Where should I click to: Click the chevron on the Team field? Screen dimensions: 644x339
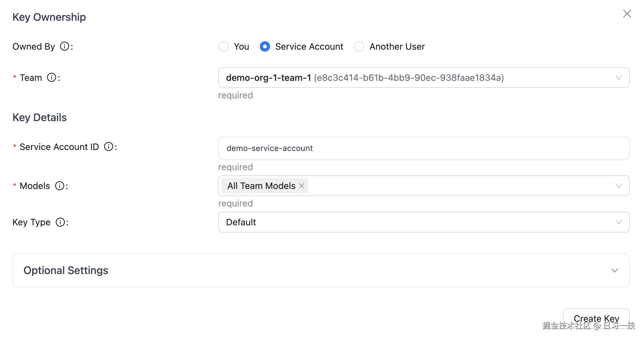tap(618, 78)
